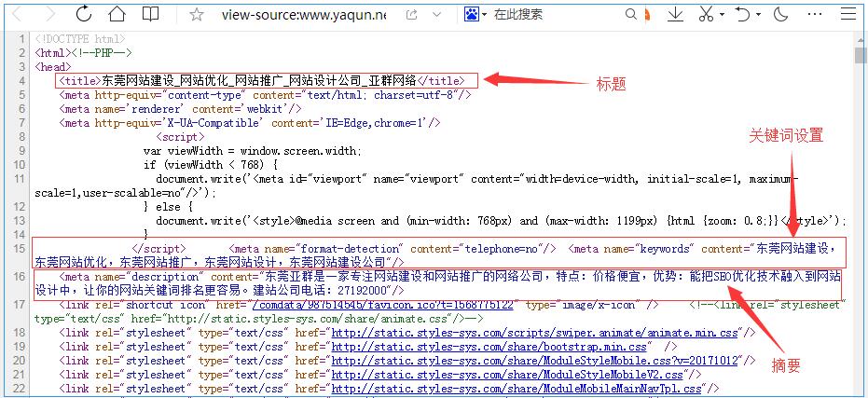Bookmark this page with the star icon
Viewport: 868px width, 398px height.
197,15
